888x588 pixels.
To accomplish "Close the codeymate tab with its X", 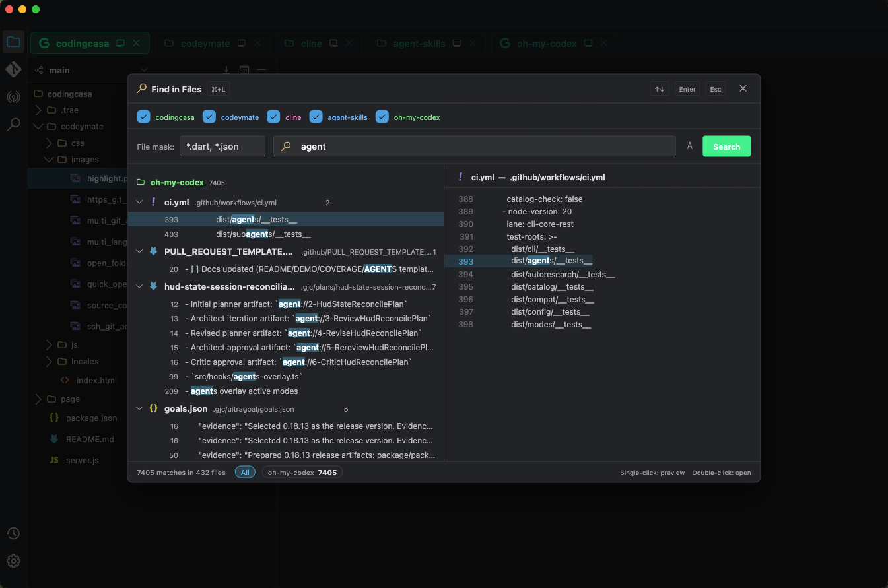I will (257, 43).
